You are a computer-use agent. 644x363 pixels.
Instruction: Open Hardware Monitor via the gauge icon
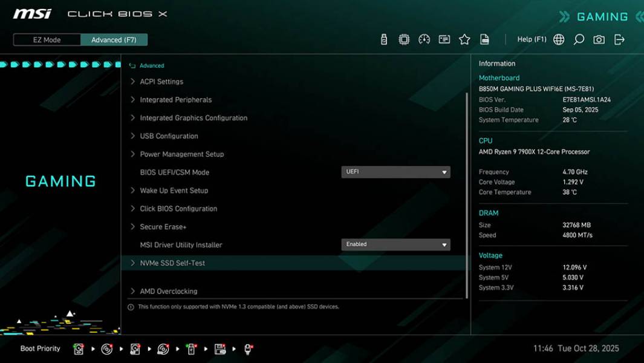click(x=424, y=39)
